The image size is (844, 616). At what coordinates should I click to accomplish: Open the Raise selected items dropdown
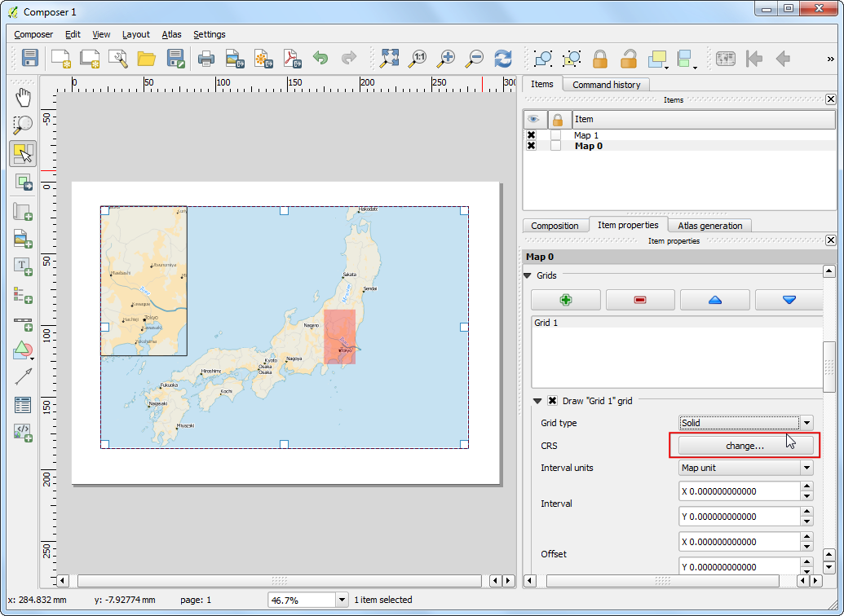pyautogui.click(x=667, y=68)
